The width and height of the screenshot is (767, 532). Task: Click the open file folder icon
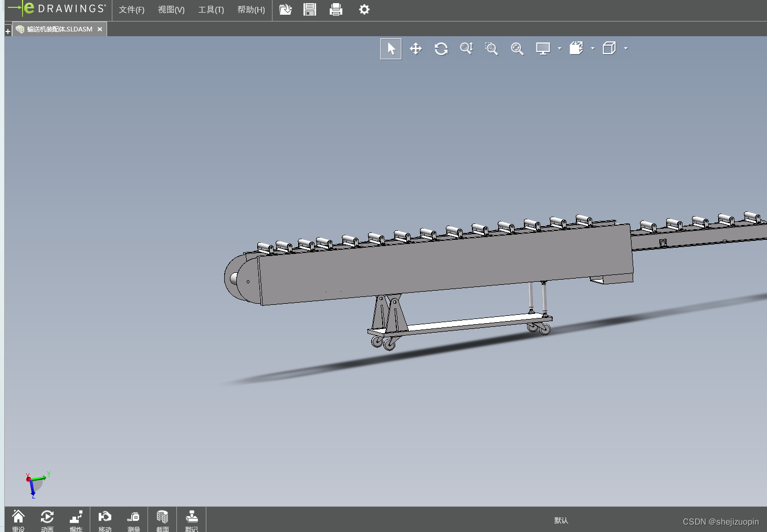285,9
